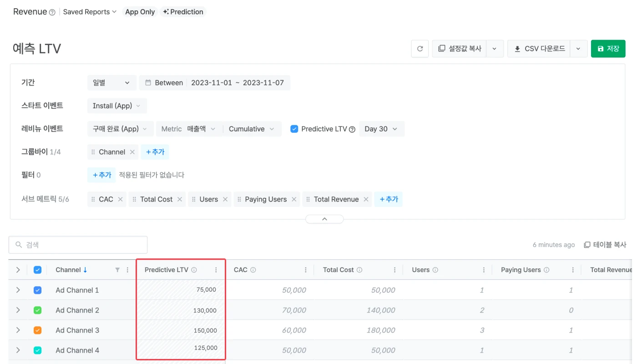The width and height of the screenshot is (637, 364).
Task: Toggle the select-all checkbox in table header
Action: coord(38,270)
